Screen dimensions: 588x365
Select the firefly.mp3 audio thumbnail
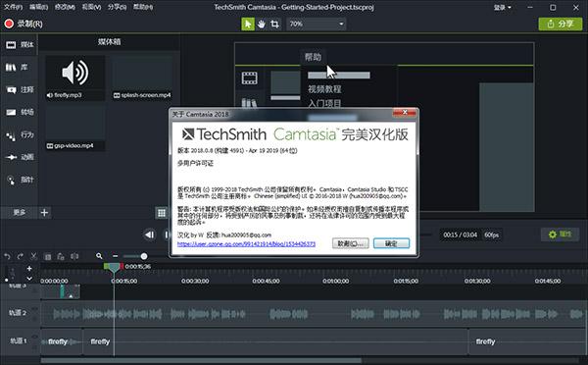(75, 78)
